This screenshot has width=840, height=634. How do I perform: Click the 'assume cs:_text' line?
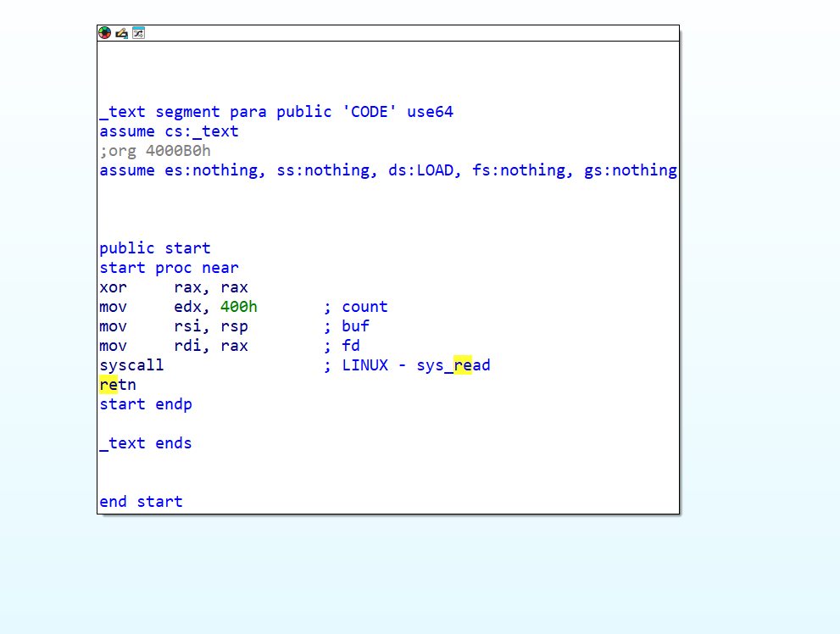point(169,131)
